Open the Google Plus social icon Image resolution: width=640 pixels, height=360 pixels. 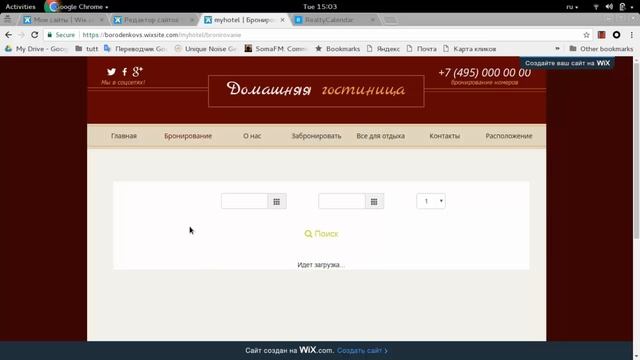(x=138, y=72)
